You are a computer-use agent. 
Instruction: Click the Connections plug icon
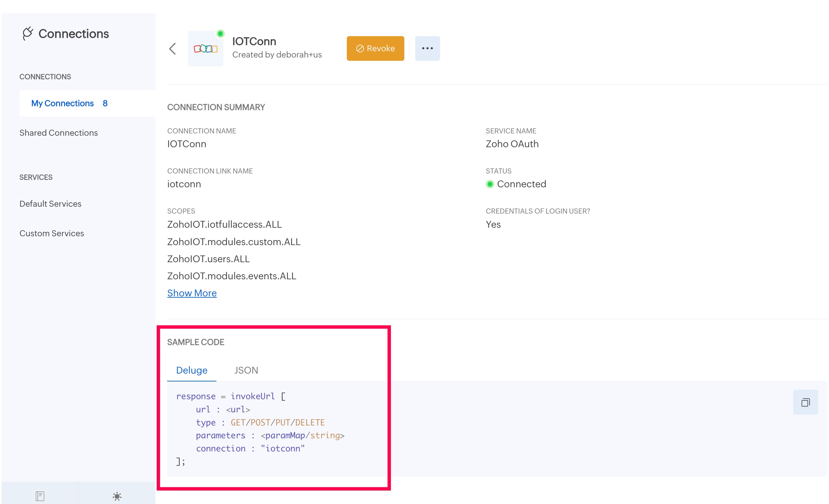(28, 33)
